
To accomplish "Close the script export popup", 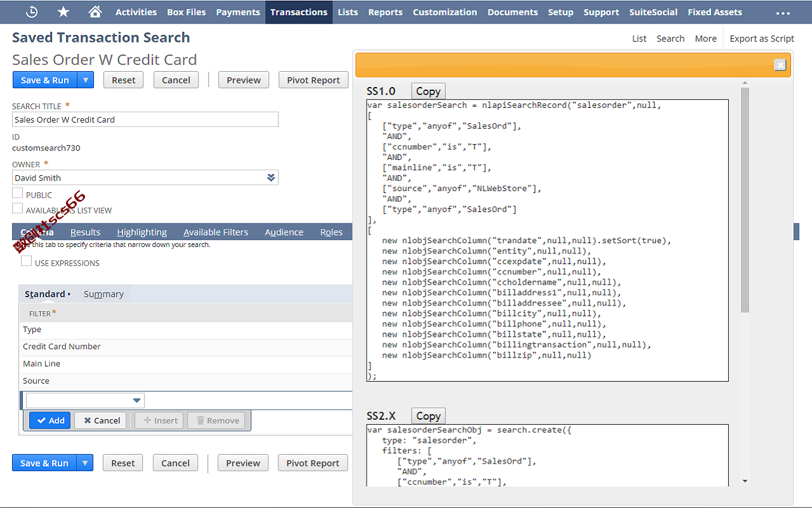I will 780,65.
